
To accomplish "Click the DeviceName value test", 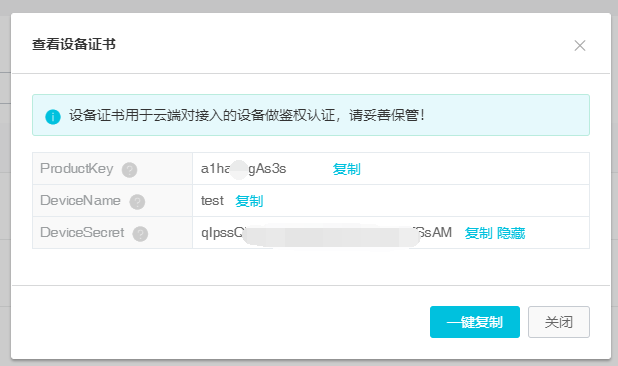I will point(212,201).
